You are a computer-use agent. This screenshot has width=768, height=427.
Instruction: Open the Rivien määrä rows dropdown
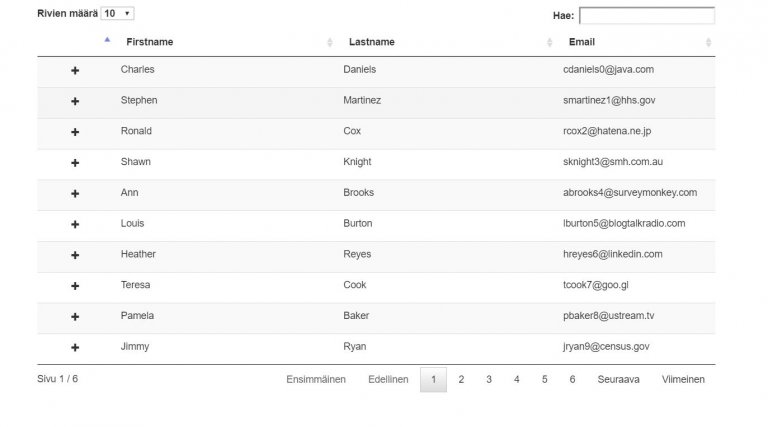117,14
